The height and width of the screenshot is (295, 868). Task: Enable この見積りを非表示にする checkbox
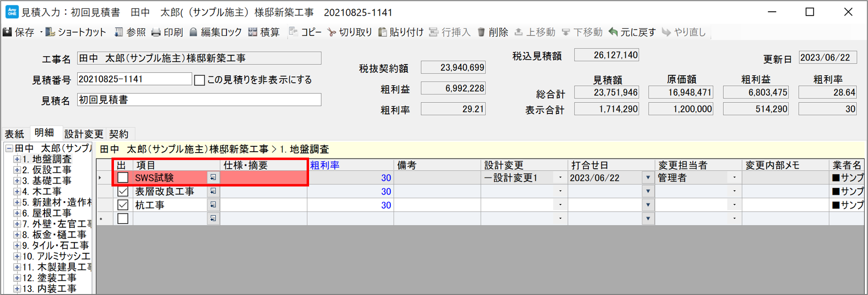pos(200,80)
